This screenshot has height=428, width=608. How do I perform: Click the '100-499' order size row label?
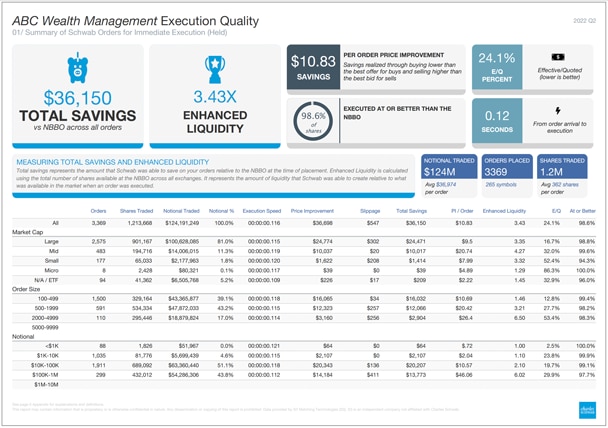tap(48, 299)
